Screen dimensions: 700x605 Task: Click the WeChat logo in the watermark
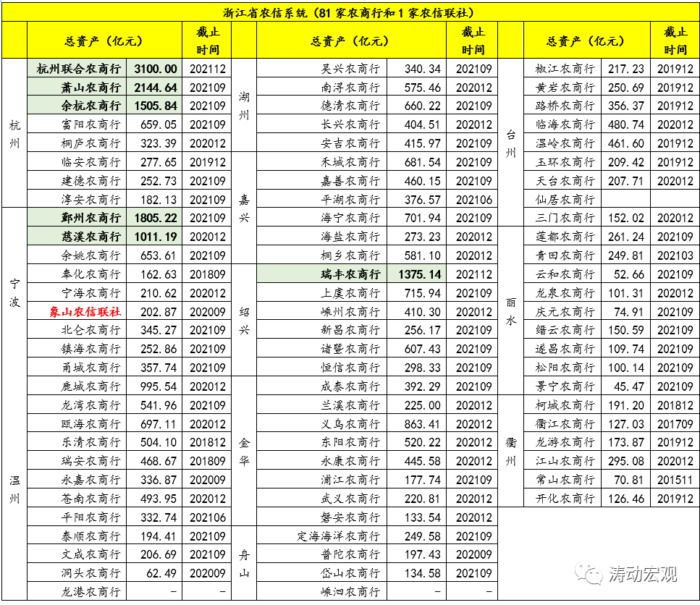click(x=592, y=574)
